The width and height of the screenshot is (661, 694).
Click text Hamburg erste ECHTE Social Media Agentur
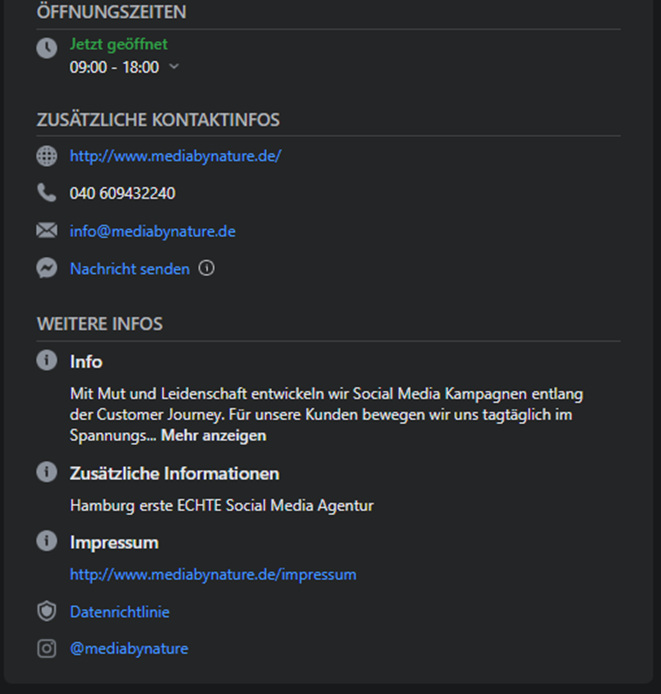222,505
